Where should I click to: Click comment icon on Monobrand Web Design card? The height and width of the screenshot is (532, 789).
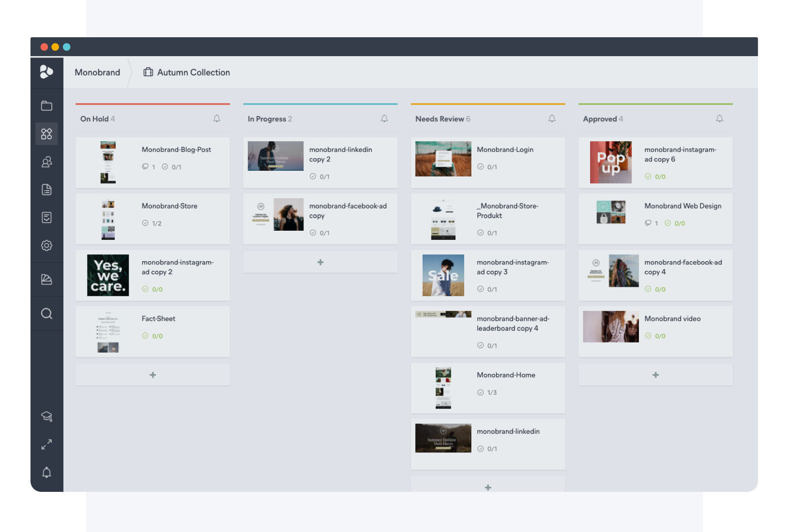coord(648,223)
